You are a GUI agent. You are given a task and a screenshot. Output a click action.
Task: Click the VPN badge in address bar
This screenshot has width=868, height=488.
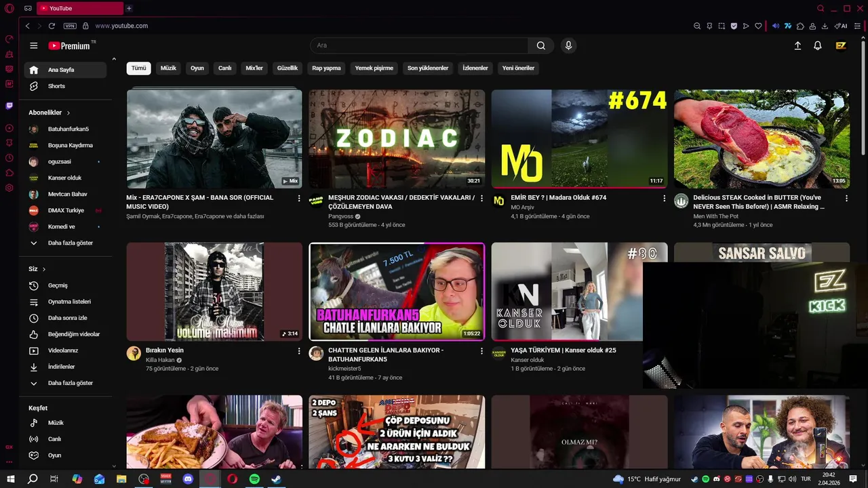(x=70, y=26)
